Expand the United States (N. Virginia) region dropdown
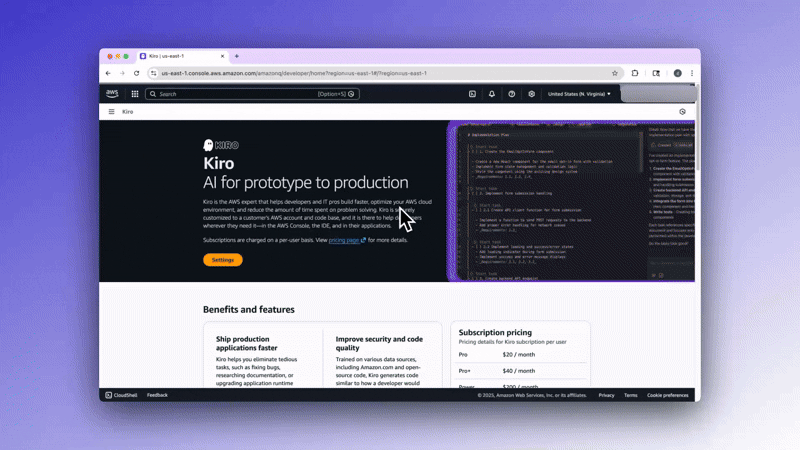 coord(579,94)
